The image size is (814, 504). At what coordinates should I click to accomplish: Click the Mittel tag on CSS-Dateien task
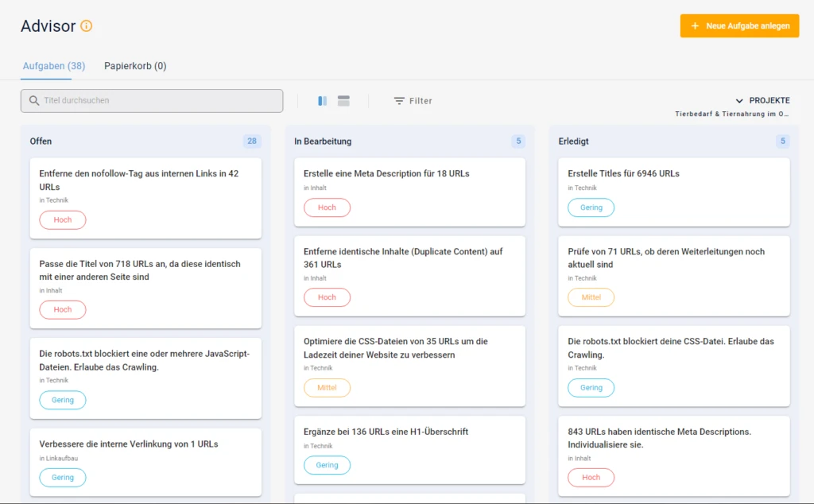(327, 388)
